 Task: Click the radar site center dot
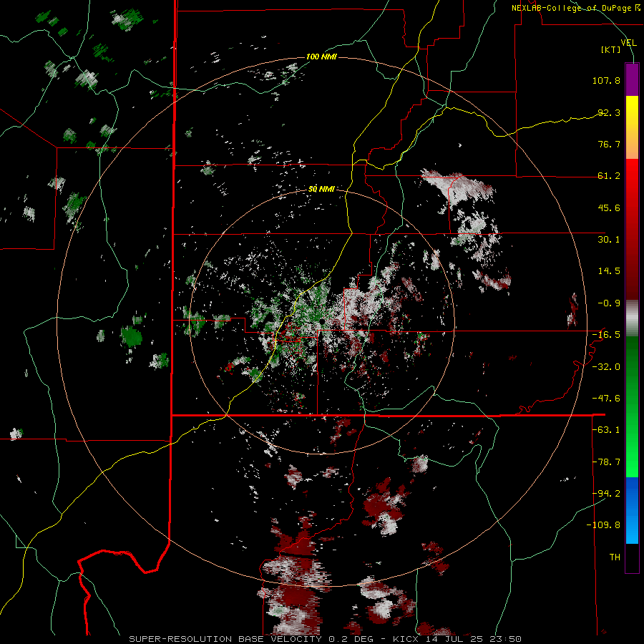[323, 321]
